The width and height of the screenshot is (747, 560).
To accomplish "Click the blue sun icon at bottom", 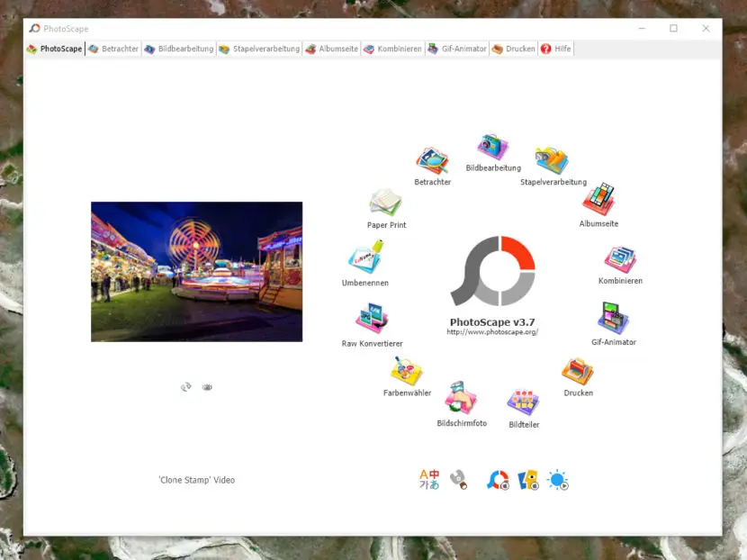I will (x=557, y=480).
